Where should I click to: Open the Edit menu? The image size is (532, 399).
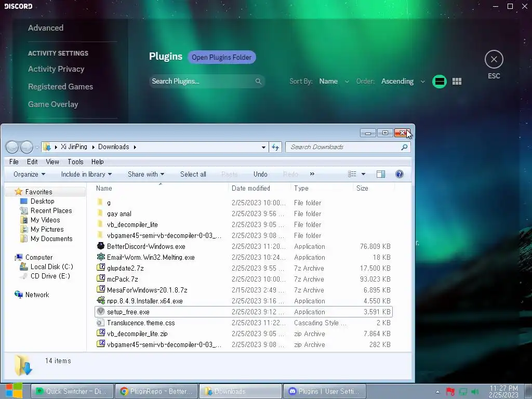click(x=32, y=162)
